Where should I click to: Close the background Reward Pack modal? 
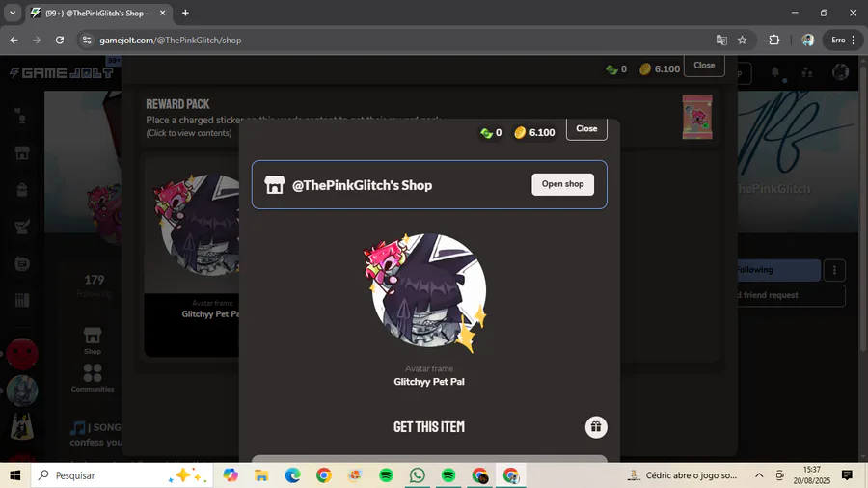tap(704, 66)
